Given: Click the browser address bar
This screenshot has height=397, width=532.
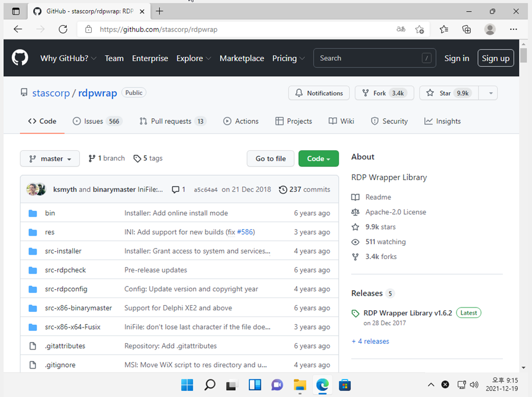Looking at the screenshot, I should 238,29.
